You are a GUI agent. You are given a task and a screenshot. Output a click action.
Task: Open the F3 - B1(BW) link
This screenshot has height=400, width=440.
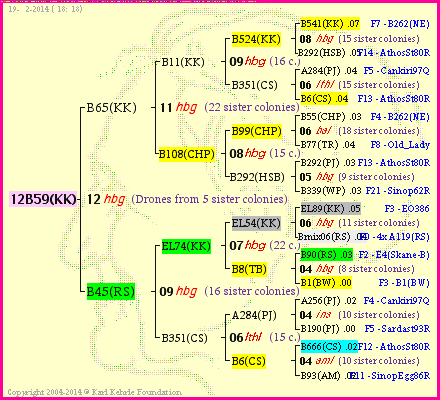(404, 283)
